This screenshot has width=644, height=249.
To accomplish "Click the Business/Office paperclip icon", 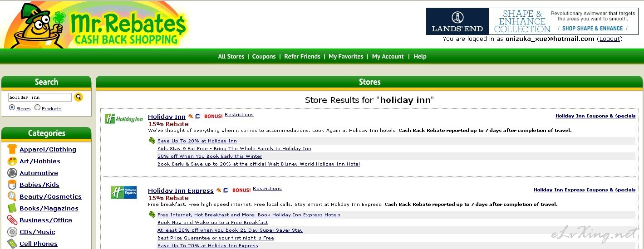I will pyautogui.click(x=12, y=220).
